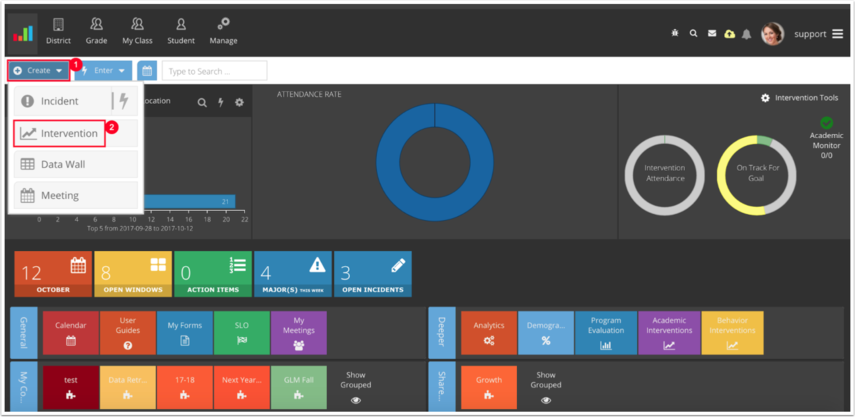Open the Data Retr... collection tile
The image size is (855, 417).
[128, 388]
